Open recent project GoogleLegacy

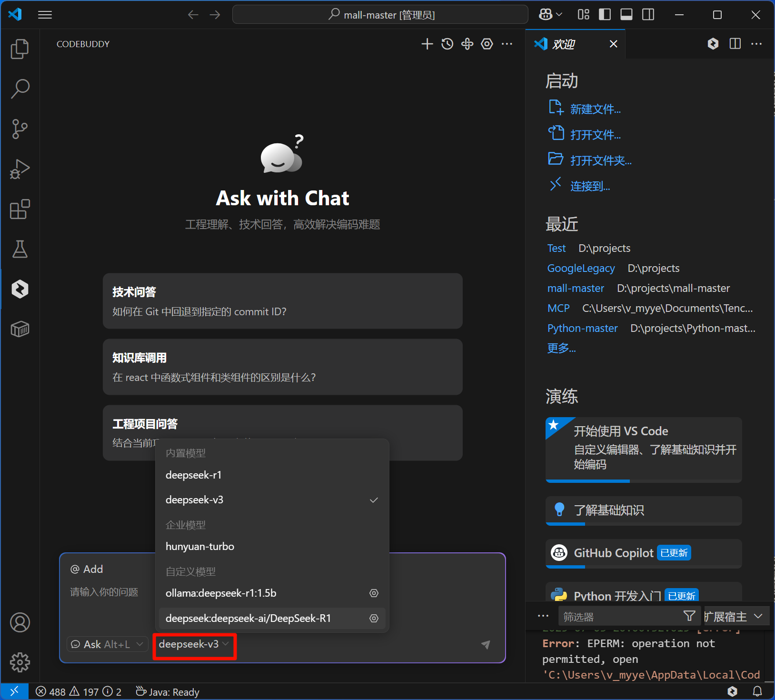click(x=581, y=269)
